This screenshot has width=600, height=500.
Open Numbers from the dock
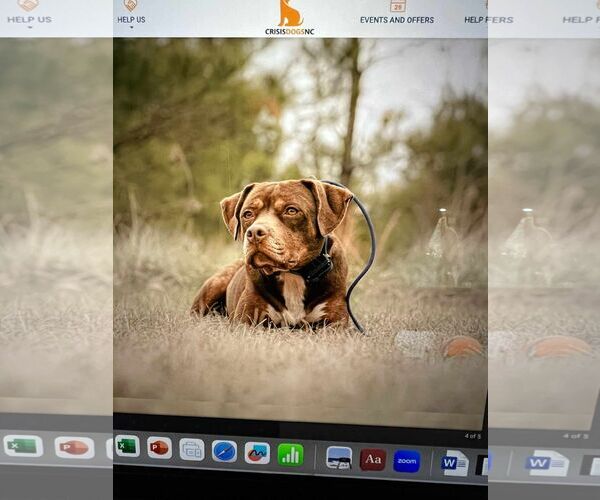(290, 455)
